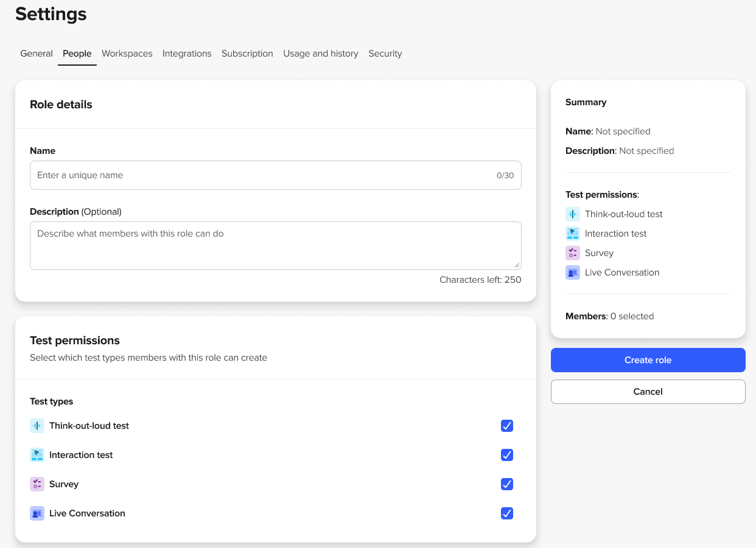This screenshot has height=548, width=756.
Task: Click Think-out-loud test icon in Summary panel
Action: click(573, 214)
